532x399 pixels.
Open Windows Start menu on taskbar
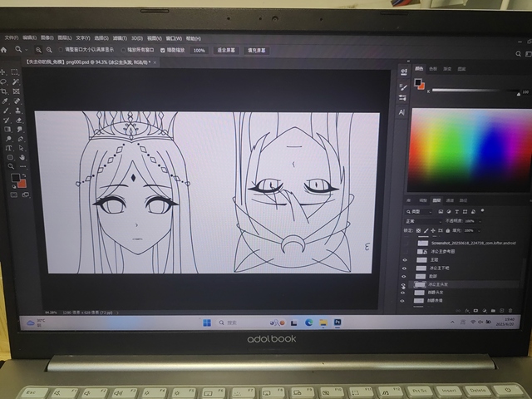click(208, 322)
